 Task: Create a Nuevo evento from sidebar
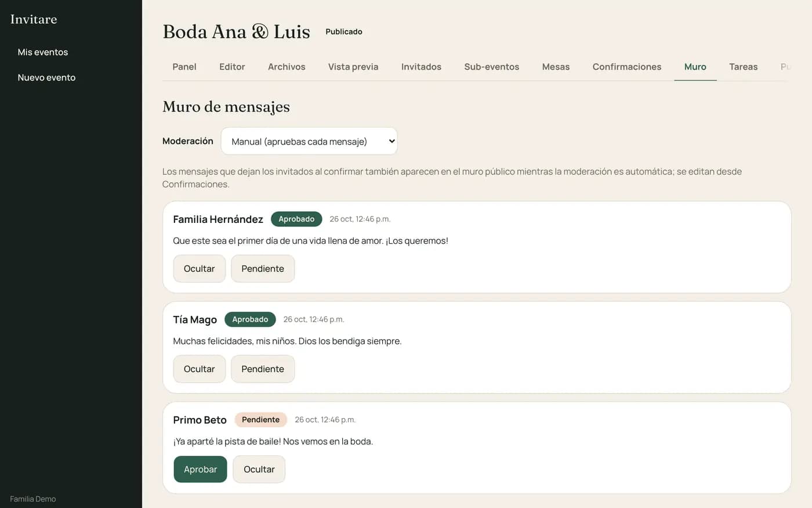pyautogui.click(x=46, y=78)
